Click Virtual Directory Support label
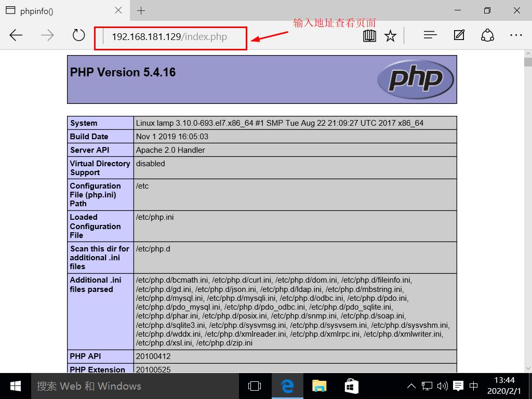 pyautogui.click(x=100, y=168)
